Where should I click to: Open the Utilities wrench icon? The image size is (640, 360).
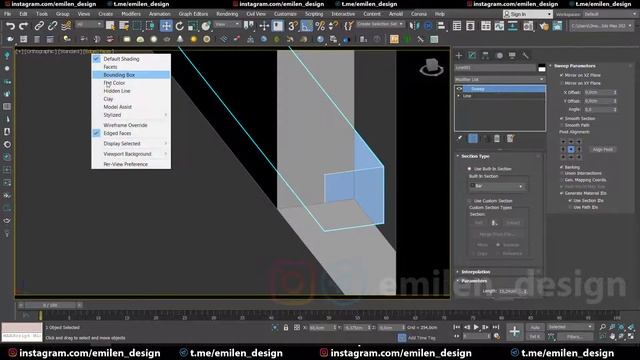[525, 56]
